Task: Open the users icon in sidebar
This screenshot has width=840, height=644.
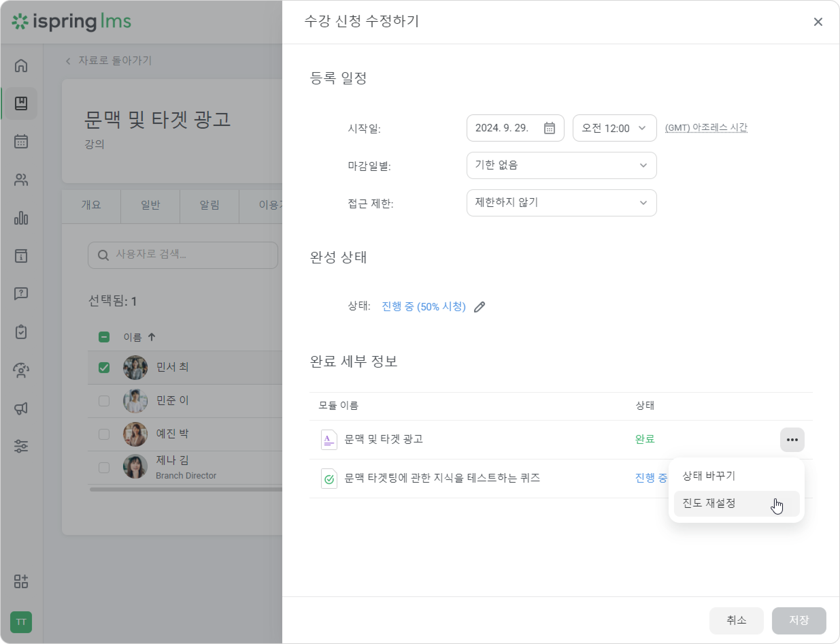Action: point(21,179)
